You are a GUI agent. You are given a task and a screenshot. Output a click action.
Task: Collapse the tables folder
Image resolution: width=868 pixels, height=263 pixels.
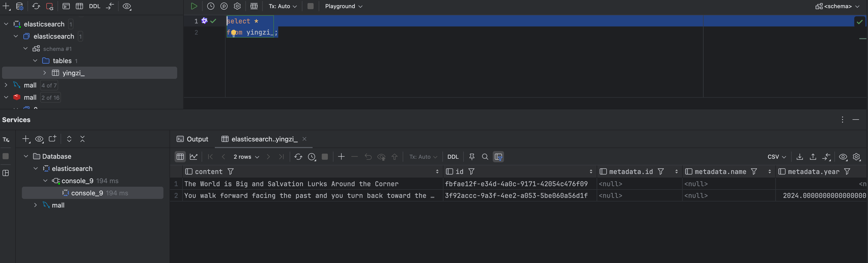[x=35, y=61]
